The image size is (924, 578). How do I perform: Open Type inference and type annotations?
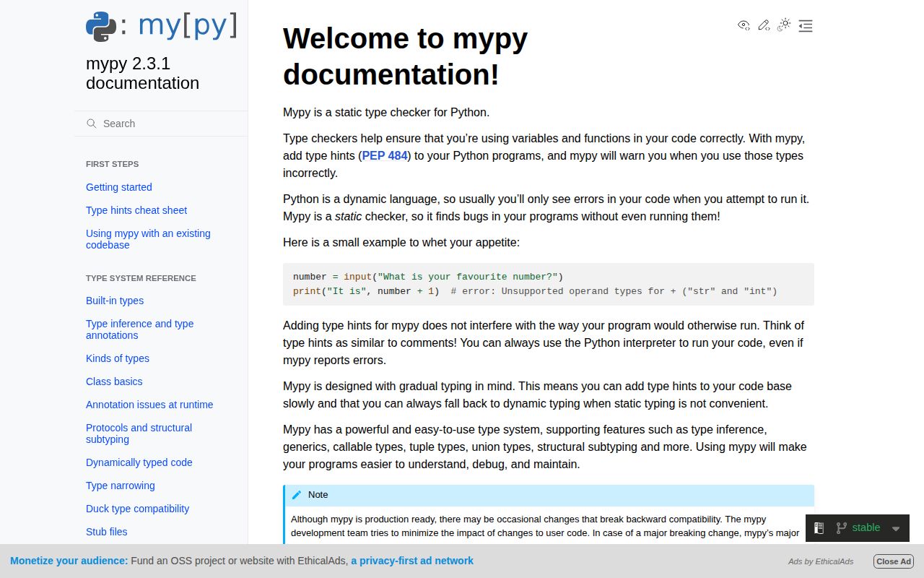tap(139, 329)
